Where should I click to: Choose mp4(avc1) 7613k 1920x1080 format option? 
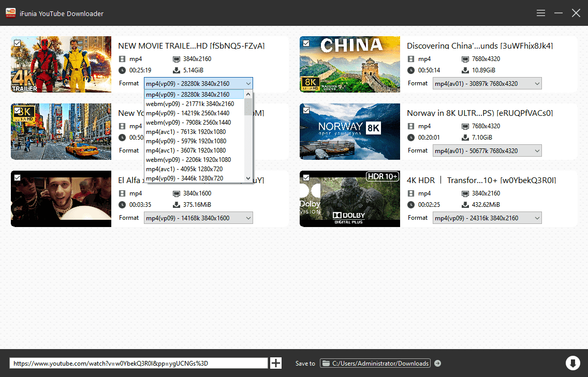click(x=186, y=132)
